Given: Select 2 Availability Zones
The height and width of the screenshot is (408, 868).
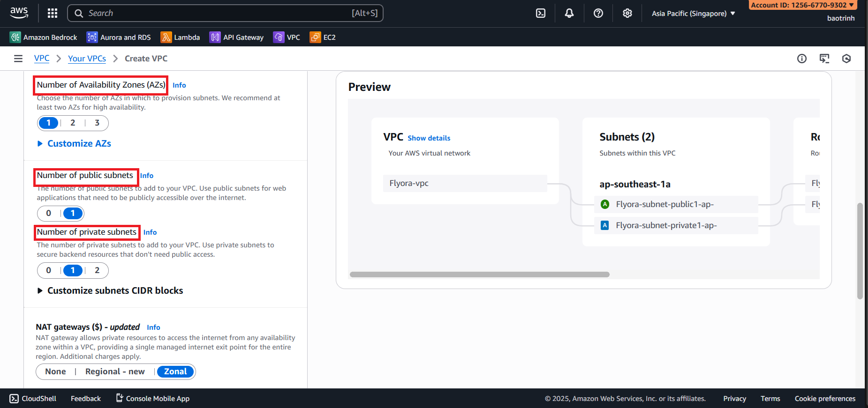Looking at the screenshot, I should 73,123.
